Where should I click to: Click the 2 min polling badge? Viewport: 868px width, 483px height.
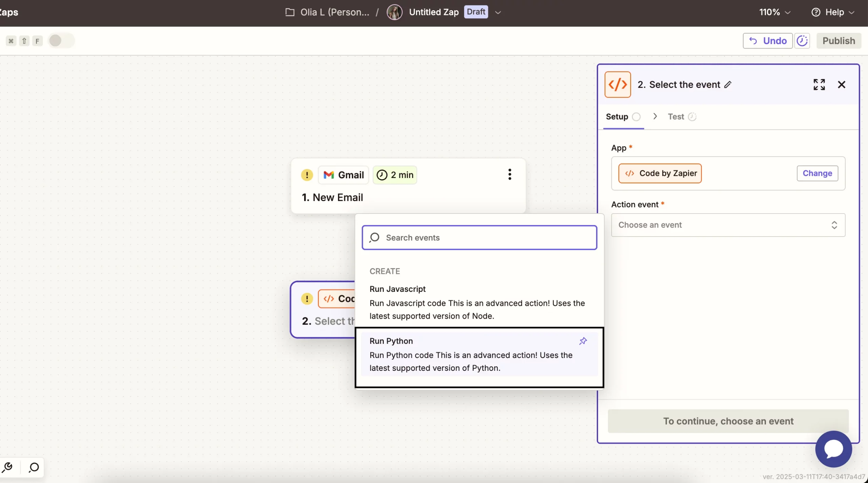[x=395, y=175]
